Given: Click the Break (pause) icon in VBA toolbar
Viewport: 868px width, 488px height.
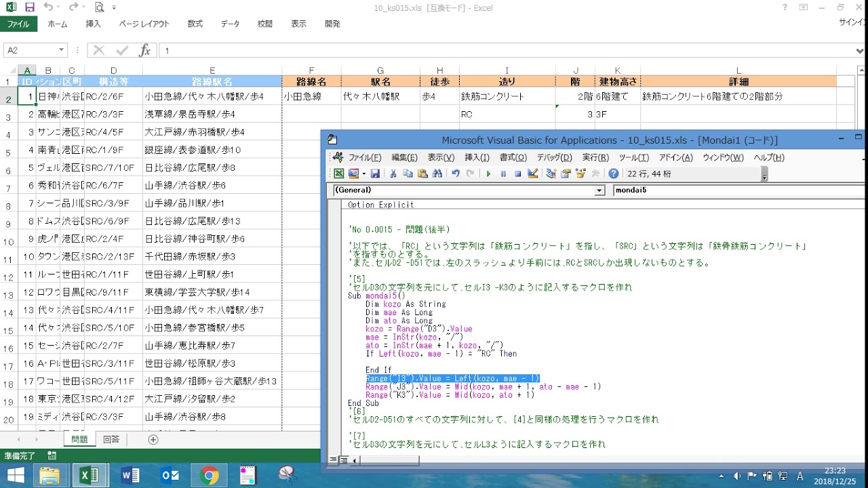Looking at the screenshot, I should (x=503, y=174).
